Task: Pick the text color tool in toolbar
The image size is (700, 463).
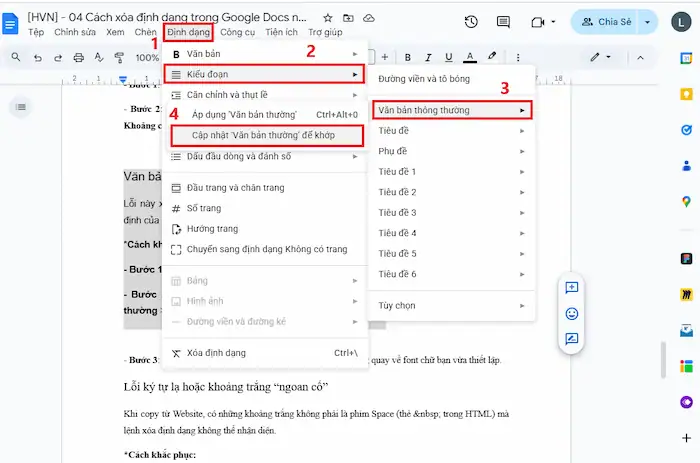Action: (x=466, y=57)
